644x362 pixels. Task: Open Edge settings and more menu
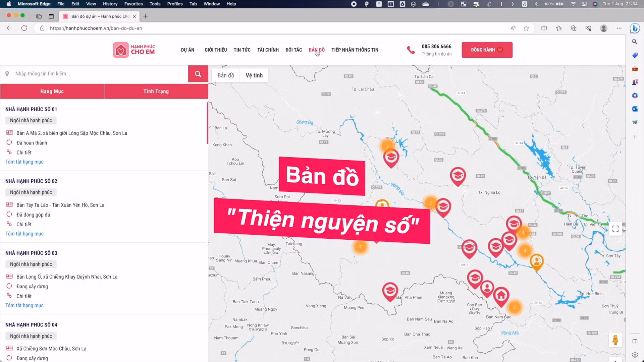[619, 28]
